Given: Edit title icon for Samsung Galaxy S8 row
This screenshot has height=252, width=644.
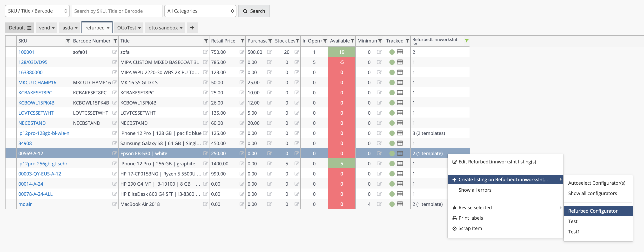Looking at the screenshot, I should (205, 143).
